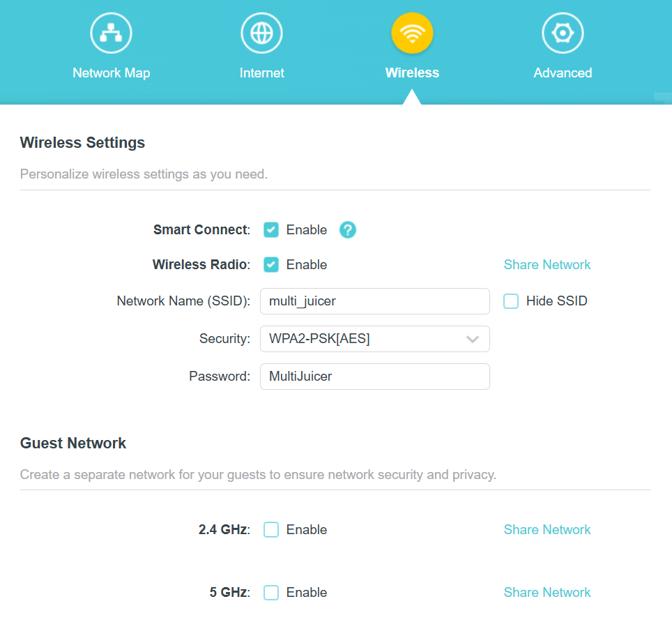This screenshot has width=672, height=622.
Task: Expand the WPA2-PSK[AES] selector
Action: 374,339
